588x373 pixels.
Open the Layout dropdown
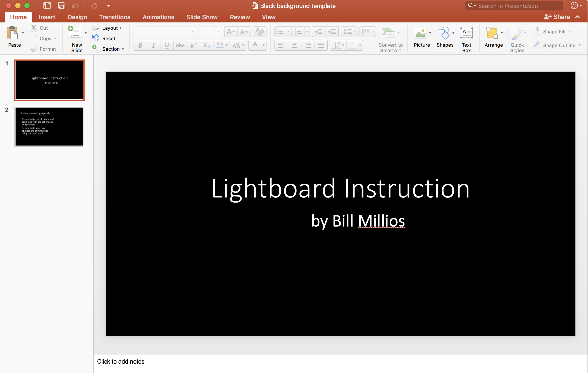click(x=107, y=28)
